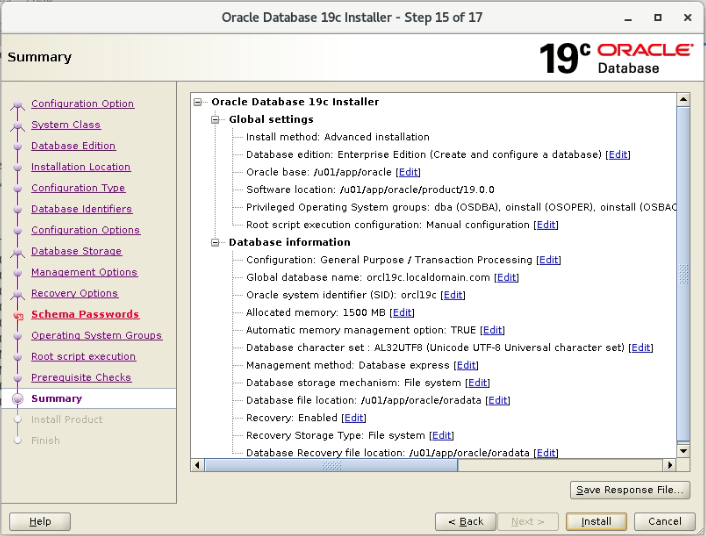The height and width of the screenshot is (536, 706).
Task: Click the Summary step bullet icon
Action: tap(18, 399)
